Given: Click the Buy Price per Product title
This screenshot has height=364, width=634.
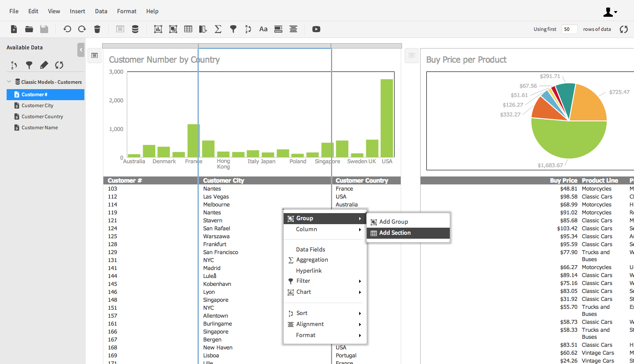Looking at the screenshot, I should [x=466, y=60].
